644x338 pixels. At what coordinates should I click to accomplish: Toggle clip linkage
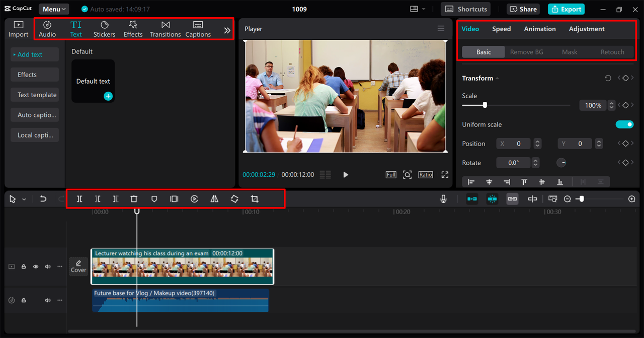512,199
